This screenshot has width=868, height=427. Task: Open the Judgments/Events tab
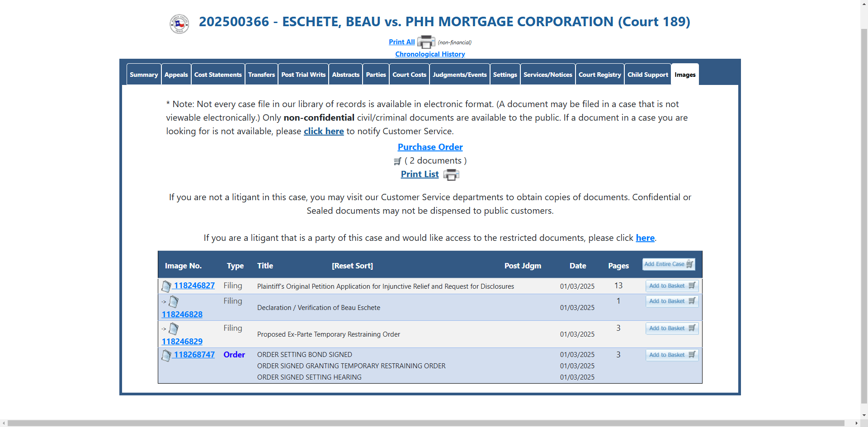tap(460, 75)
